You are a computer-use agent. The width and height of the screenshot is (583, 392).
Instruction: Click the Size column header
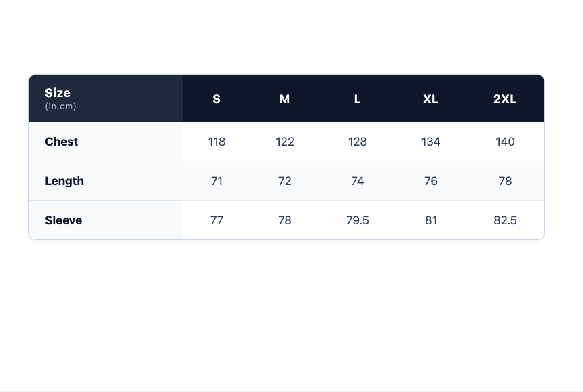[106, 98]
